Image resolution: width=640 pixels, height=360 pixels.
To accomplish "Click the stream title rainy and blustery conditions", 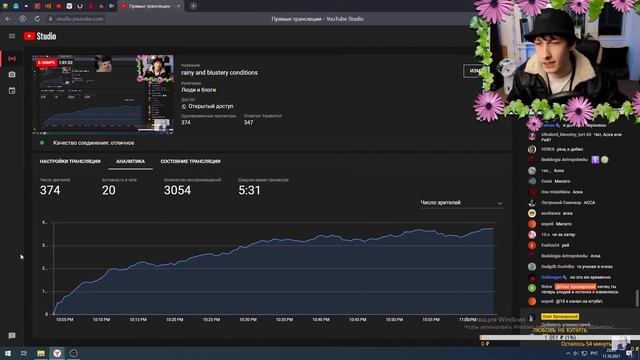I will click(220, 73).
